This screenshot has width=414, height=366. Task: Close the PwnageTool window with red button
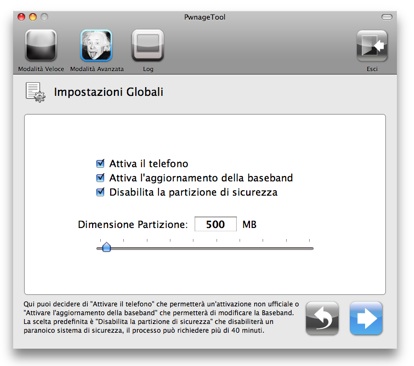click(21, 17)
